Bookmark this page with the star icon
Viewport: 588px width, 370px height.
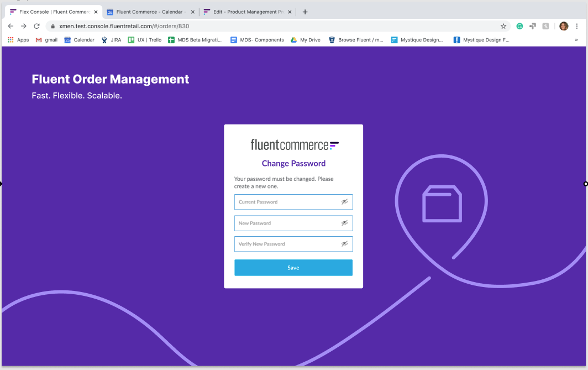tap(503, 26)
